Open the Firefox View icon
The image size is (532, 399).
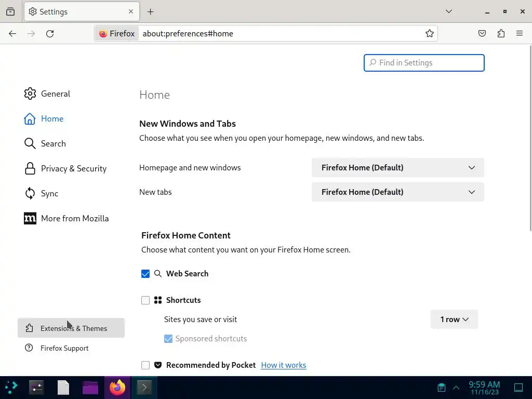(10, 11)
